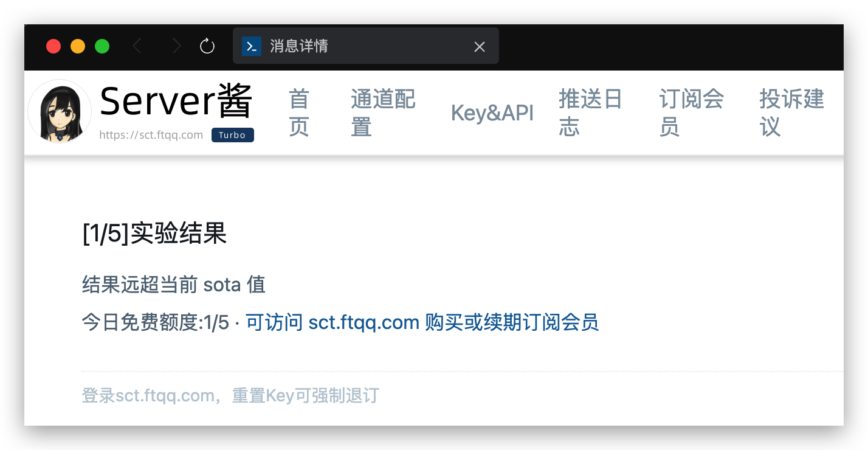
Task: Open the 通道配置 navigation item
Action: (383, 112)
